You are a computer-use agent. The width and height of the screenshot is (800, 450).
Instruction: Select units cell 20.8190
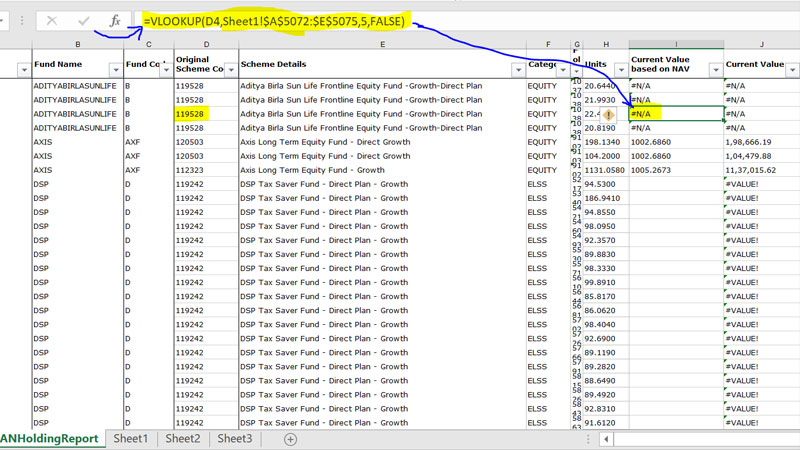pos(606,128)
